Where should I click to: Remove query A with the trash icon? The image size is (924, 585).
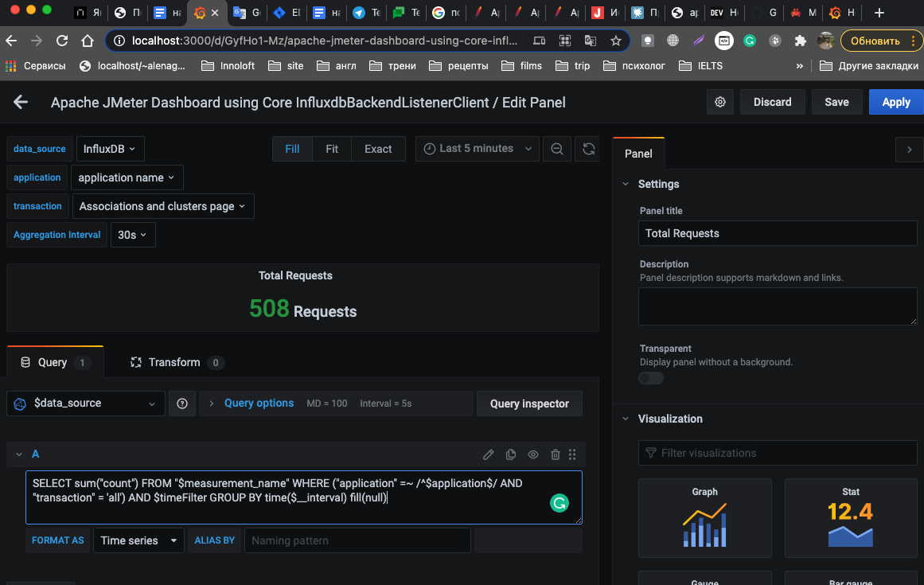point(555,454)
